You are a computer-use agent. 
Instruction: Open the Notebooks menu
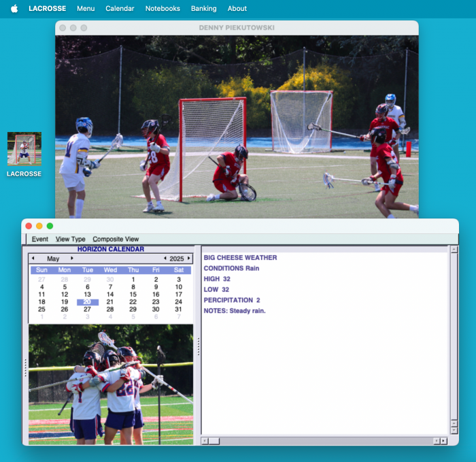[163, 9]
